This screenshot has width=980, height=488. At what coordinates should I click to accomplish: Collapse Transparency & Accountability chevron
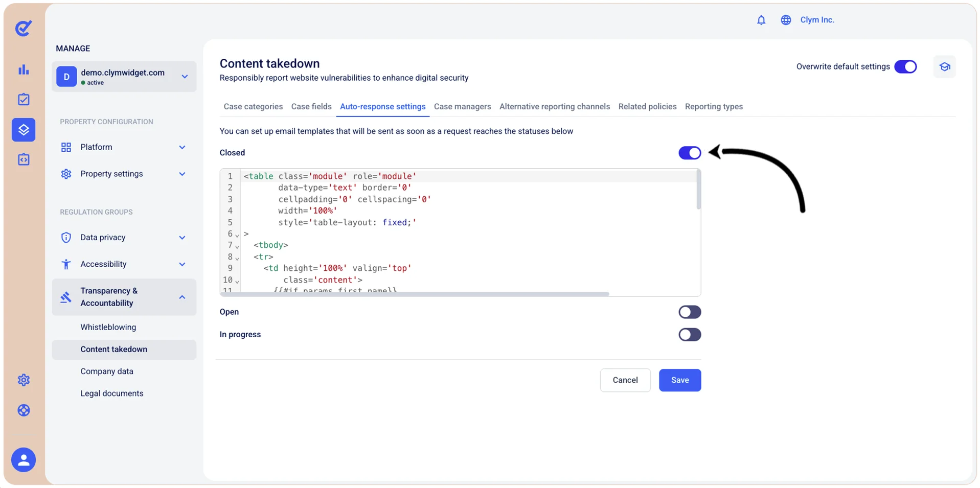point(182,297)
